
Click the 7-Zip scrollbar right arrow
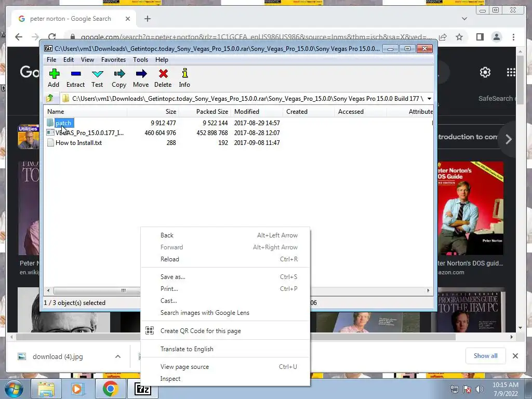[x=428, y=290]
